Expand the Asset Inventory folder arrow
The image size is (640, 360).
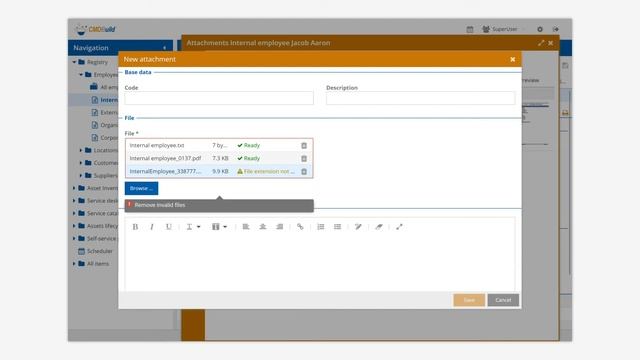[x=74, y=188]
